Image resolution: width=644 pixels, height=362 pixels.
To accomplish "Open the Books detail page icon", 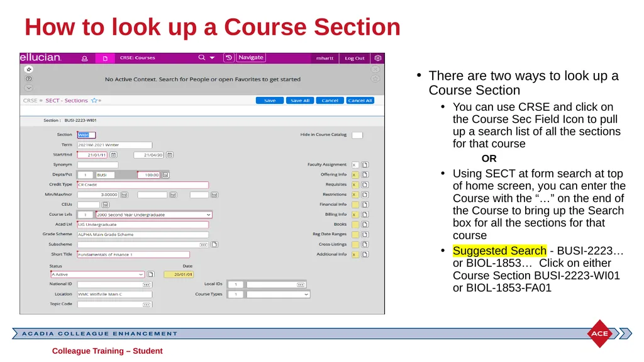I will 365,224.
